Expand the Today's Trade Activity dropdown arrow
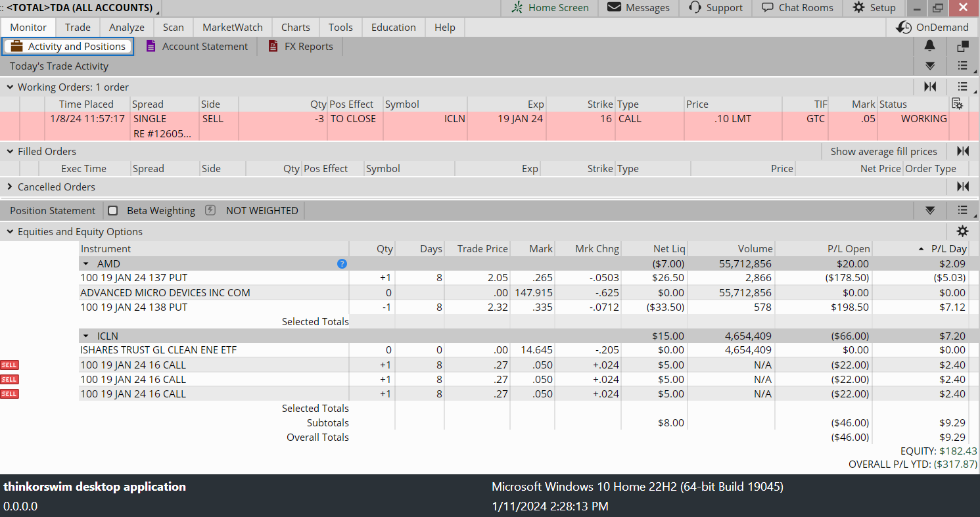Screen dimensions: 980x517 click(930, 66)
